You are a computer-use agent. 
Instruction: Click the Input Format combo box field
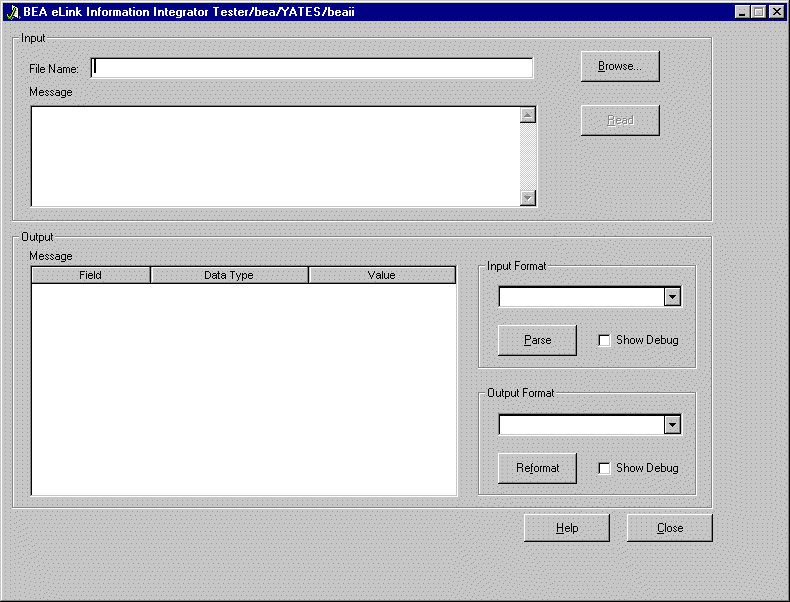click(x=582, y=297)
